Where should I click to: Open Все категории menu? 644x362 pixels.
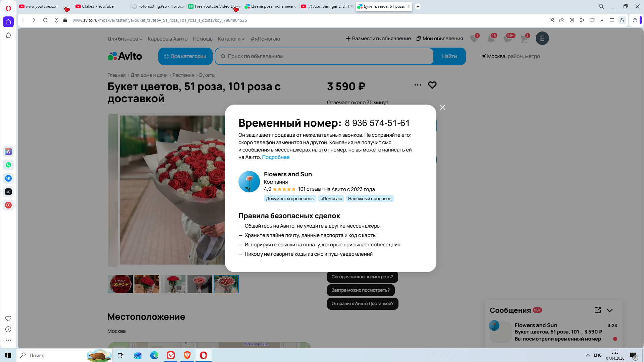click(185, 56)
